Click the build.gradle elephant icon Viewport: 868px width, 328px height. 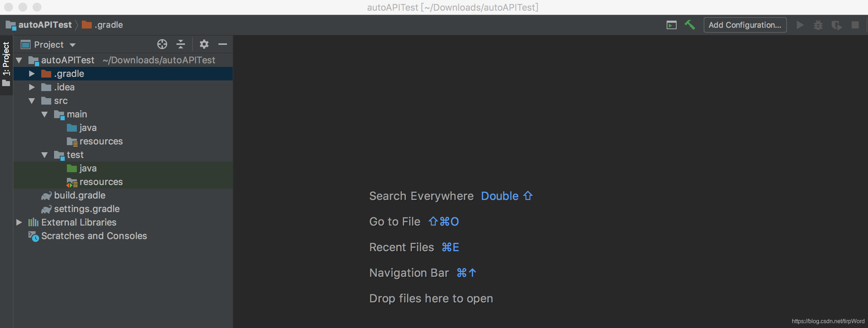[46, 196]
